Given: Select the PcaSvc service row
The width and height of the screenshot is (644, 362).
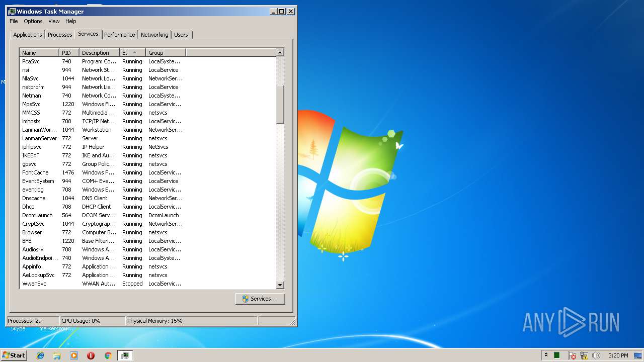Looking at the screenshot, I should coord(148,61).
